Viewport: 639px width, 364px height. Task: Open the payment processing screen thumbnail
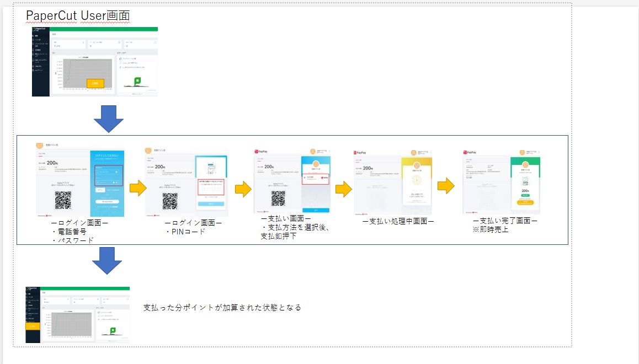coord(392,181)
